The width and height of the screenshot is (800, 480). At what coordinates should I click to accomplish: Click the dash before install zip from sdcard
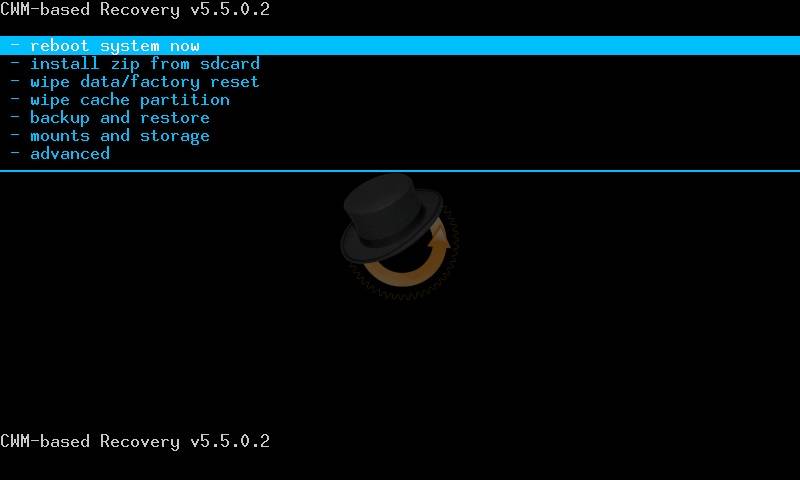pyautogui.click(x=15, y=63)
